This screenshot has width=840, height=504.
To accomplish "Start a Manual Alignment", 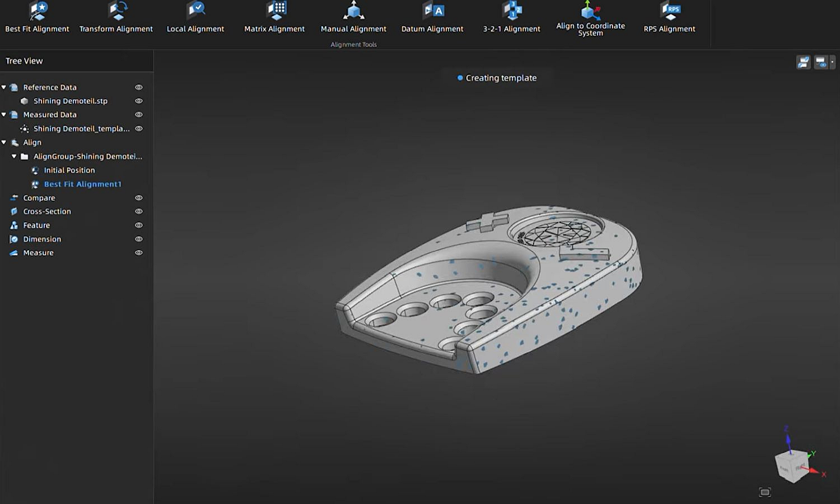I will point(353,17).
